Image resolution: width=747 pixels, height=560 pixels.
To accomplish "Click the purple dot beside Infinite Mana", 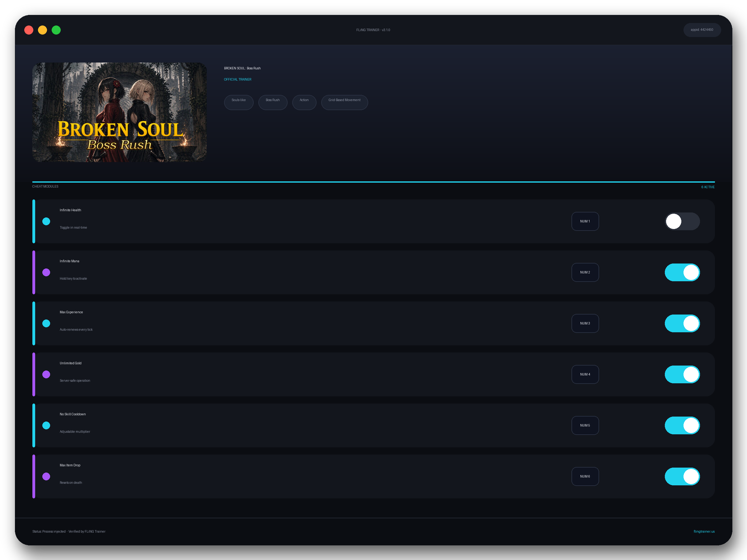I will point(46,273).
